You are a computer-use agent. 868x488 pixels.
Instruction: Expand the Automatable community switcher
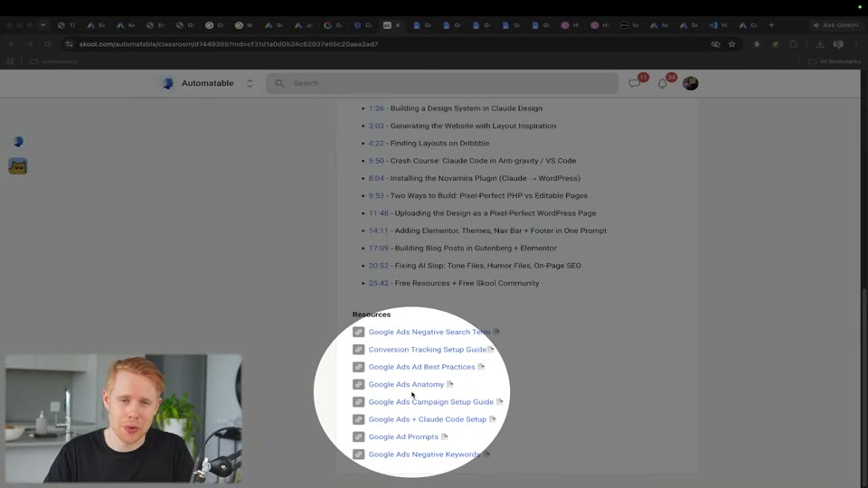pos(250,83)
